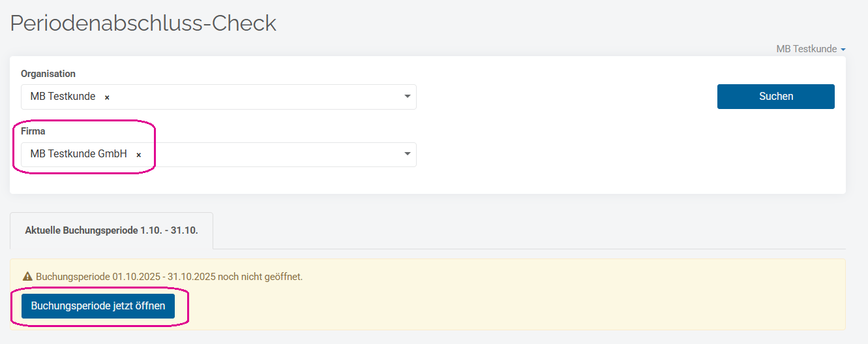Click the Periodenabschluss-Check page heading

click(143, 23)
